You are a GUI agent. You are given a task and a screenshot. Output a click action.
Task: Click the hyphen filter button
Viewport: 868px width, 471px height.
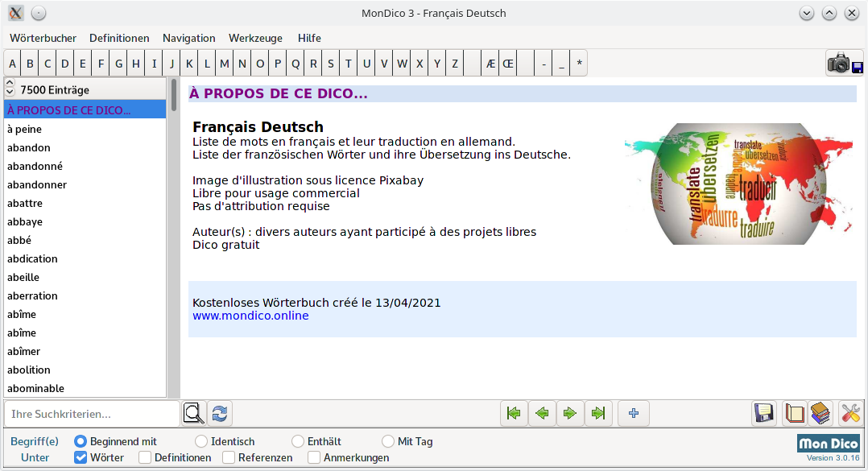click(x=544, y=64)
